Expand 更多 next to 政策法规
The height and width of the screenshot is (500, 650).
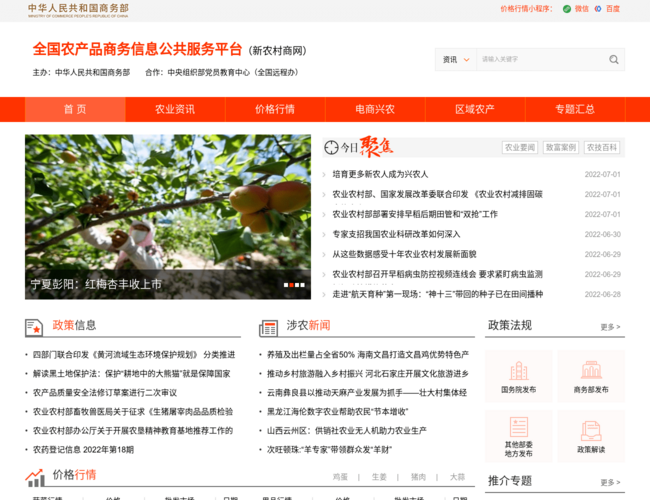click(x=610, y=327)
